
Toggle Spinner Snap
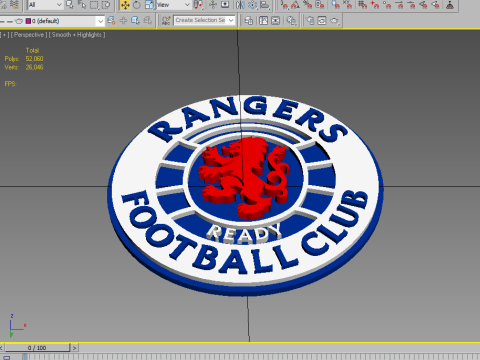(x=320, y=5)
